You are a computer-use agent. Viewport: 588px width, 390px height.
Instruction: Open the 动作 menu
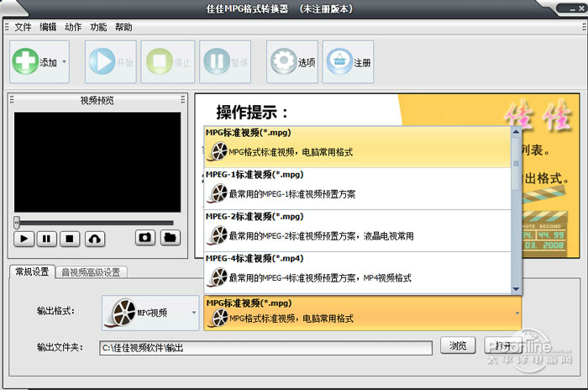(73, 27)
